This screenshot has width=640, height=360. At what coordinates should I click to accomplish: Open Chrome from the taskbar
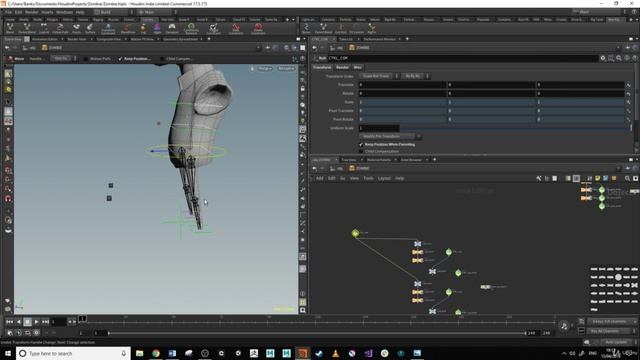[156, 353]
